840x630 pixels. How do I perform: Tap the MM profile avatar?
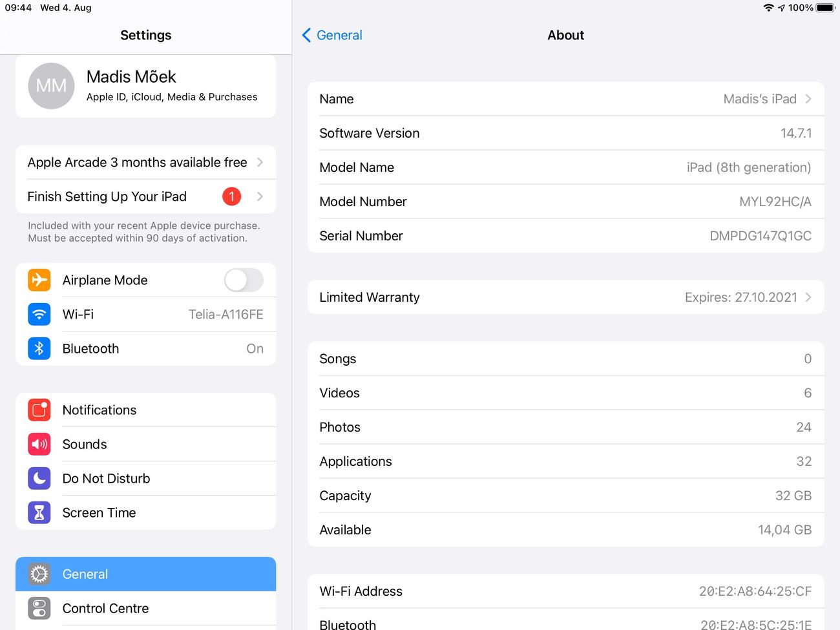(x=51, y=86)
